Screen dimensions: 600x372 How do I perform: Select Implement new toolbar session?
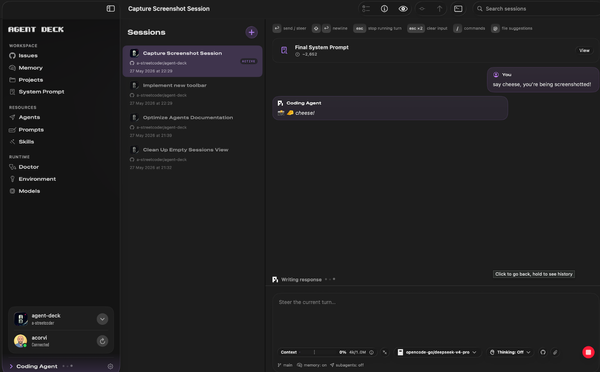pyautogui.click(x=192, y=93)
